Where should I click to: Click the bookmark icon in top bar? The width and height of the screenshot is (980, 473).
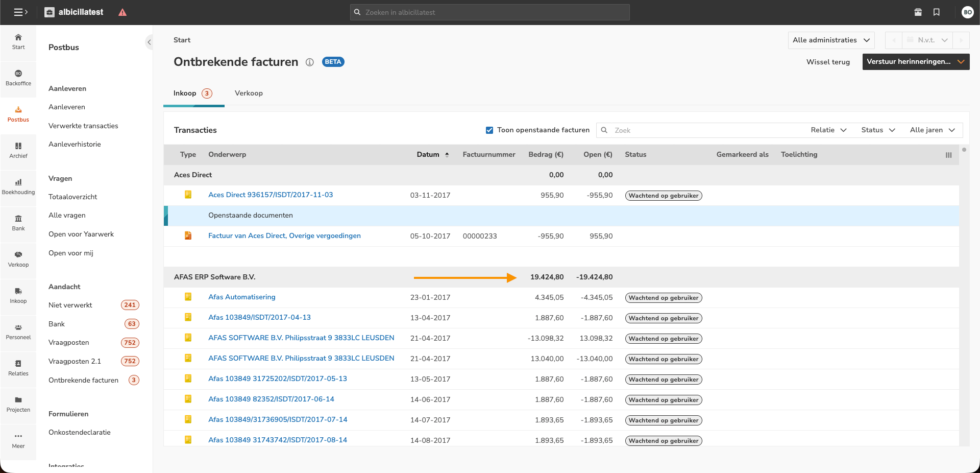(937, 12)
